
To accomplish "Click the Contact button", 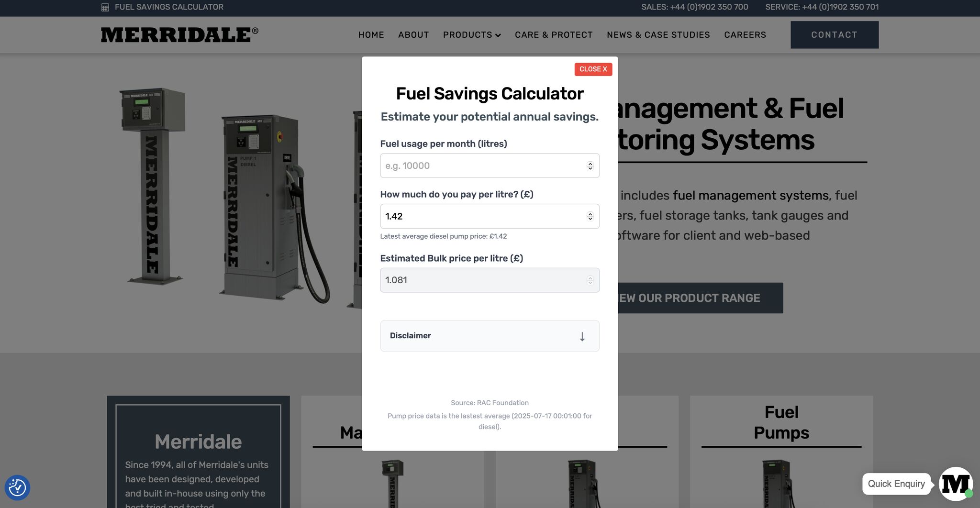I will (x=834, y=35).
